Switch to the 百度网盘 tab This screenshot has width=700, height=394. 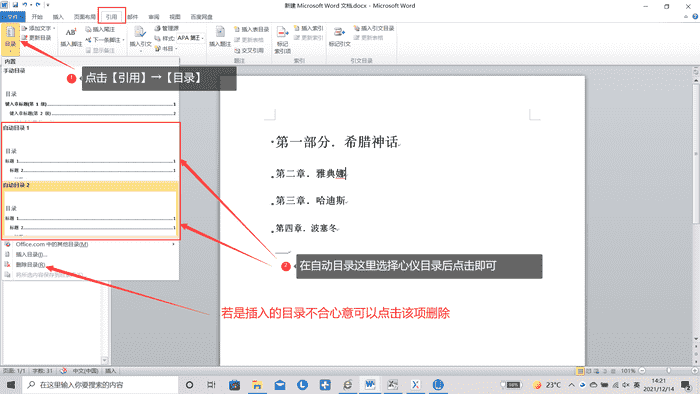pyautogui.click(x=201, y=17)
